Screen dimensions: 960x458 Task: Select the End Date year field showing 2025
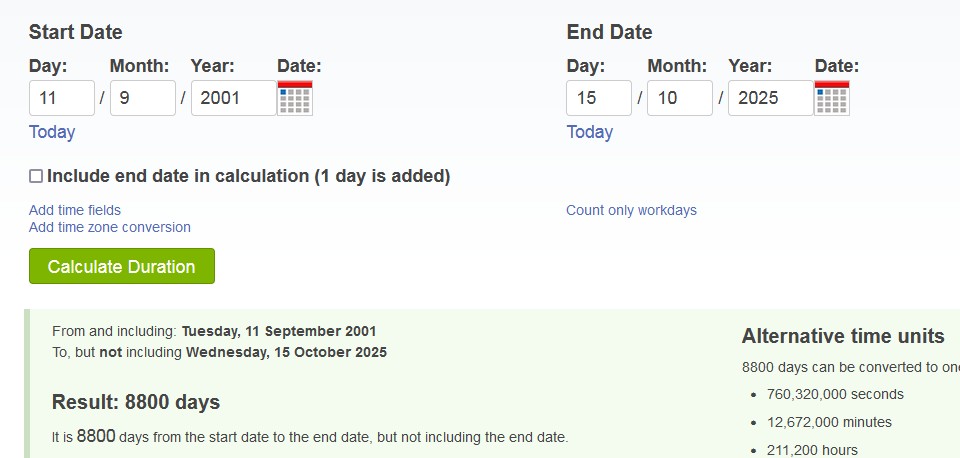coord(770,98)
